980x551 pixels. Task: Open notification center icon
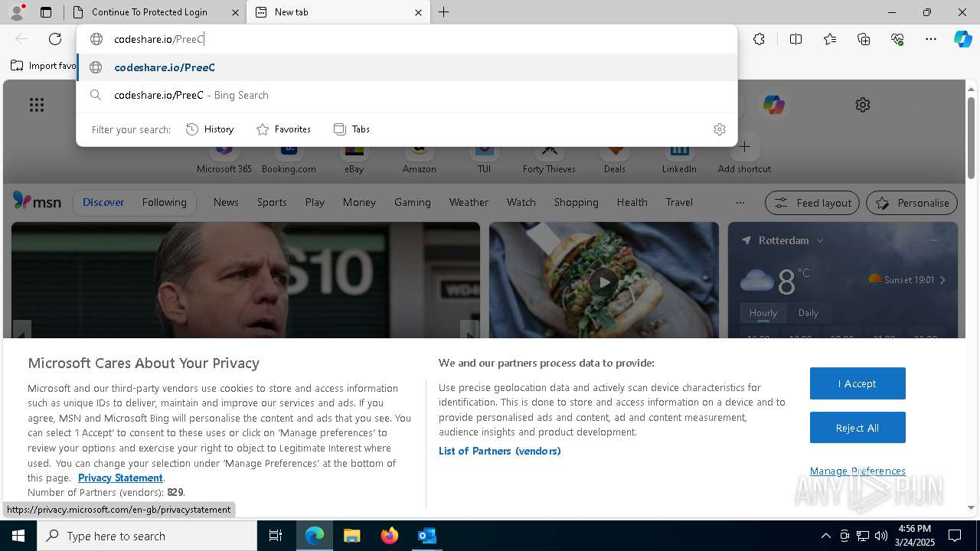(955, 536)
